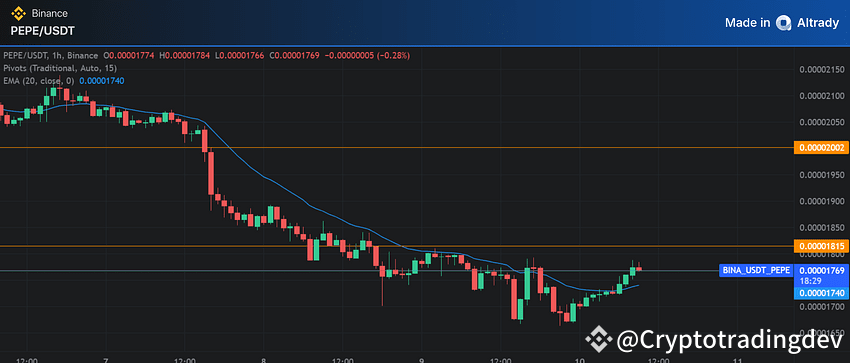Image resolution: width=850 pixels, height=363 pixels.
Task: Click the 0.00002100 price axis tick
Action: coord(822,96)
